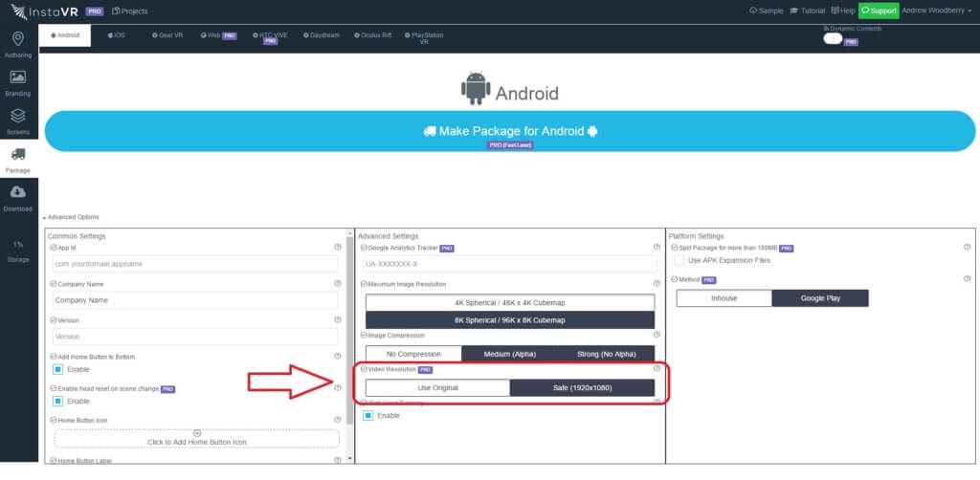The image size is (980, 480).
Task: Open help for Home Button Label
Action: tap(338, 460)
